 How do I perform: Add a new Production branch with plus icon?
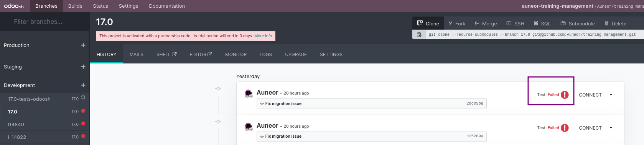point(83,45)
